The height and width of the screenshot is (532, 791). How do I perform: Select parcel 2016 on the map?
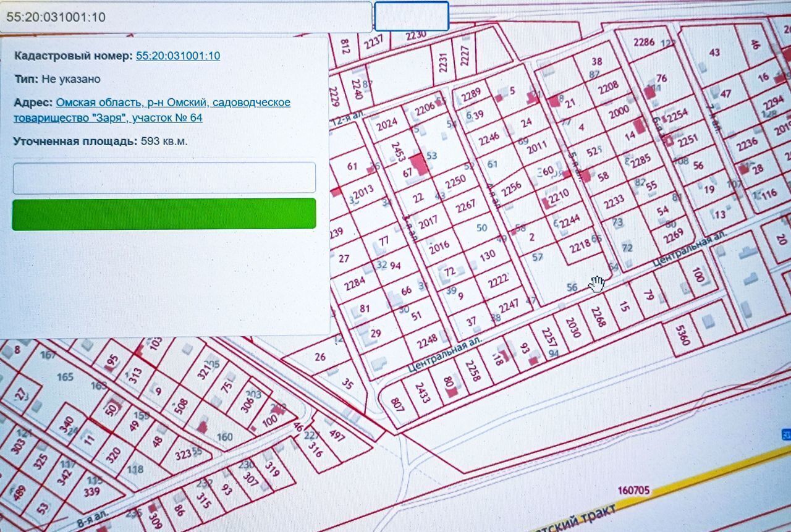click(x=439, y=247)
